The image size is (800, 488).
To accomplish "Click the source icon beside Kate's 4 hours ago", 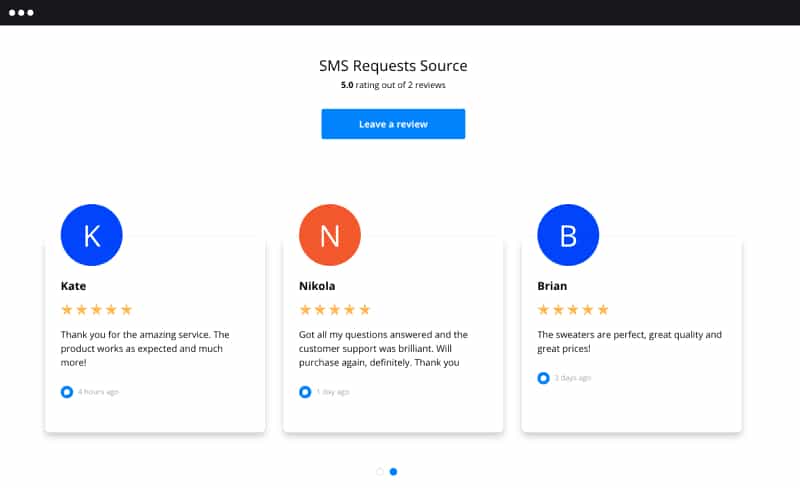I will click(67, 392).
